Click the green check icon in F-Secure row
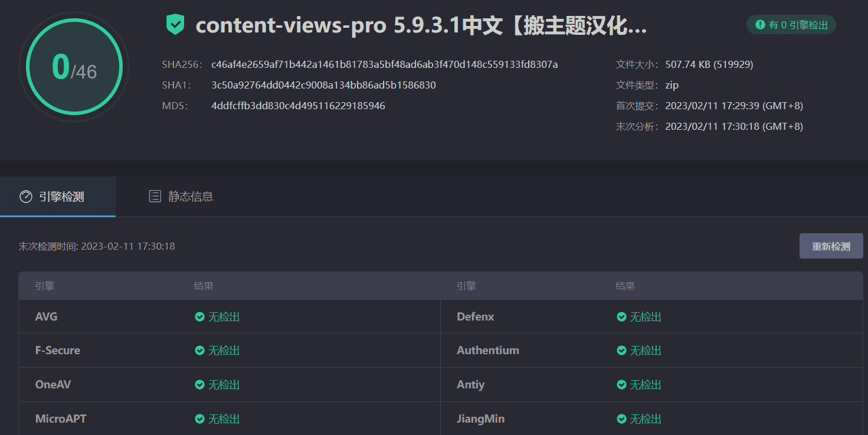This screenshot has height=435, width=868. (200, 351)
